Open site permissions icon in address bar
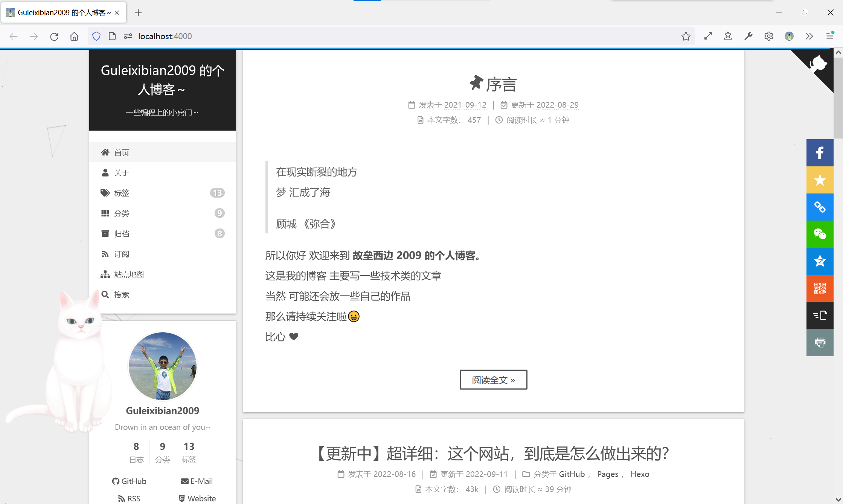Image resolution: width=843 pixels, height=504 pixels. coord(128,36)
